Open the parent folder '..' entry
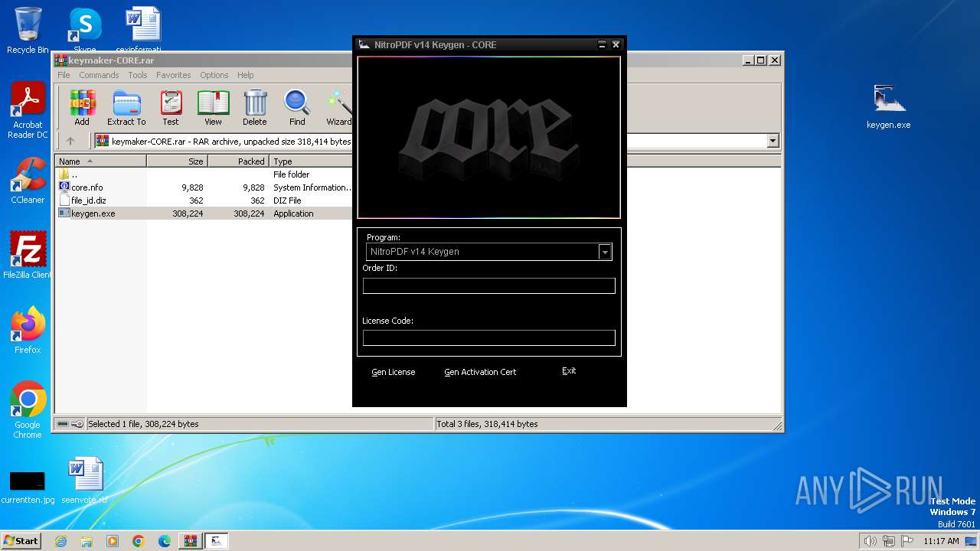Screen dimensions: 980x551 [x=68, y=174]
